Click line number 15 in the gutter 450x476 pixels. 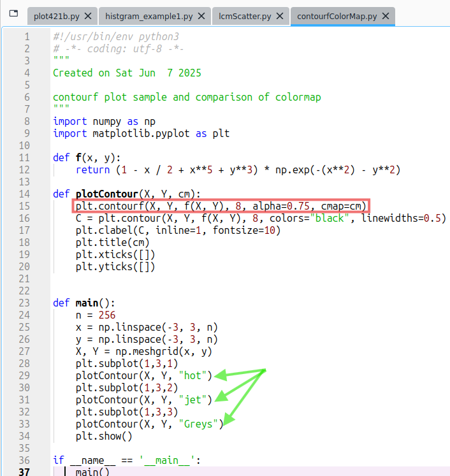tap(24, 206)
